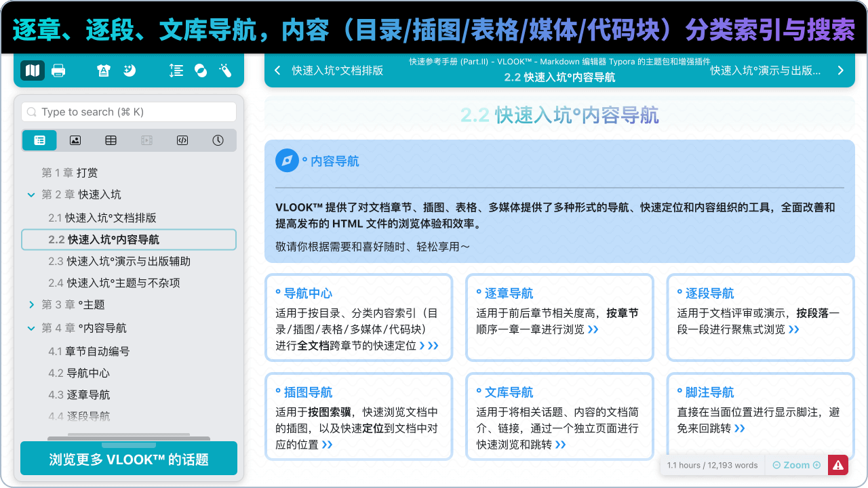Click the paragraph line-spacing navigation icon
Viewport: 868px width, 488px height.
point(176,70)
